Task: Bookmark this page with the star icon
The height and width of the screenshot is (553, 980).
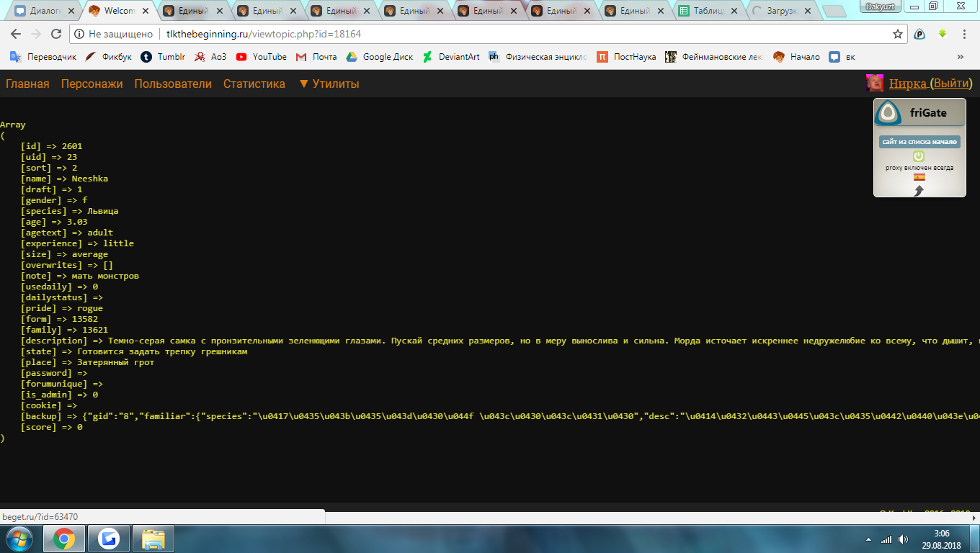Action: (898, 34)
